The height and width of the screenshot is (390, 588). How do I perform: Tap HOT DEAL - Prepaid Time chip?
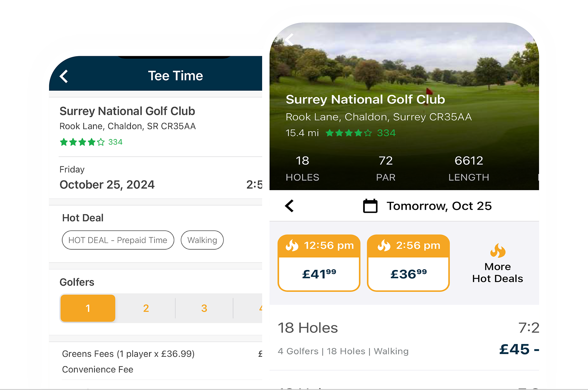pyautogui.click(x=118, y=240)
